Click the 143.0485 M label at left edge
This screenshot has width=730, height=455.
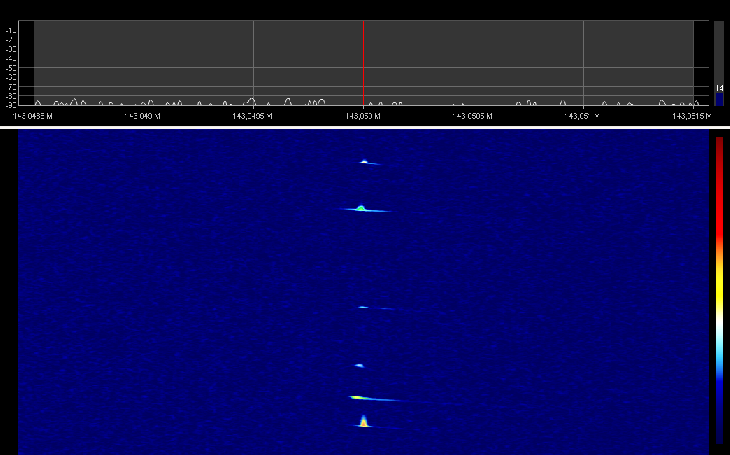click(x=37, y=117)
